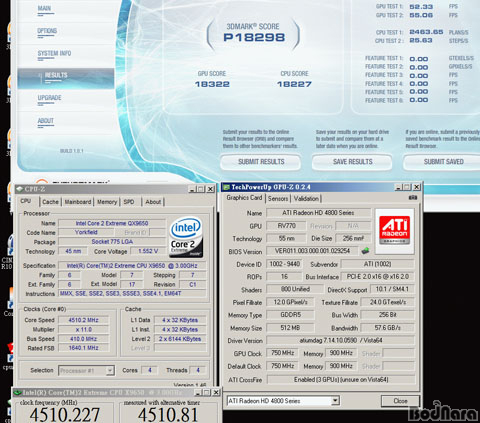Image resolution: width=480 pixels, height=423 pixels.
Task: Click the clock frequency 4510.227 readout
Action: click(64, 415)
